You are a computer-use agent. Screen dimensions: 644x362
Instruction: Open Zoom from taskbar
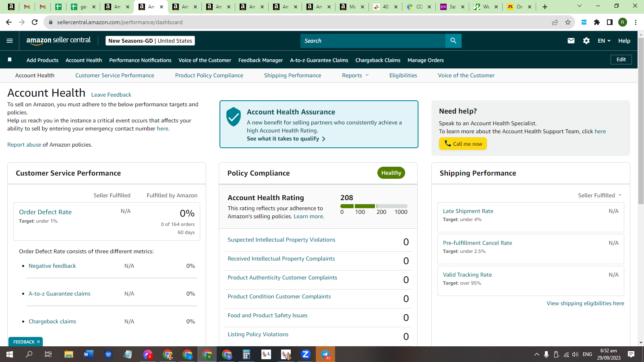pos(305,354)
